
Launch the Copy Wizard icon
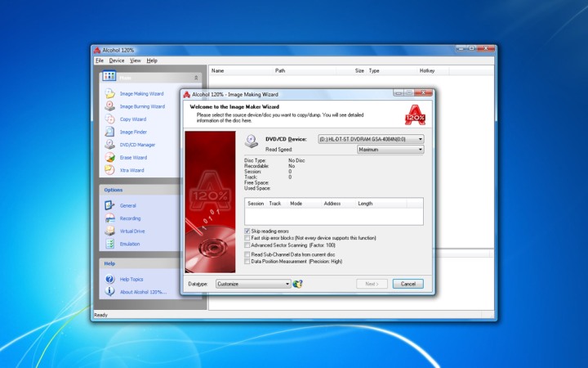109,119
